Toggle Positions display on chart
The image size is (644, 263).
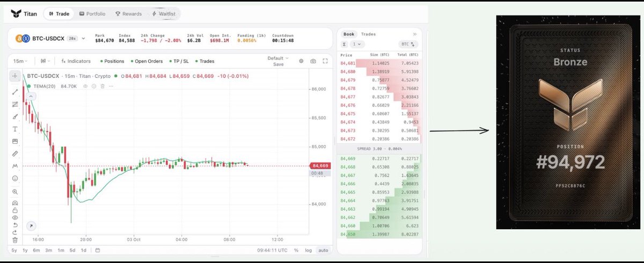pyautogui.click(x=112, y=61)
